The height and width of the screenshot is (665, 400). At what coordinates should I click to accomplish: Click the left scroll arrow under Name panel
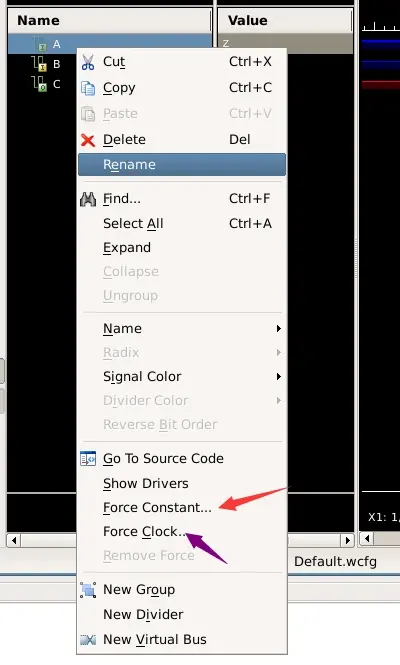14,540
